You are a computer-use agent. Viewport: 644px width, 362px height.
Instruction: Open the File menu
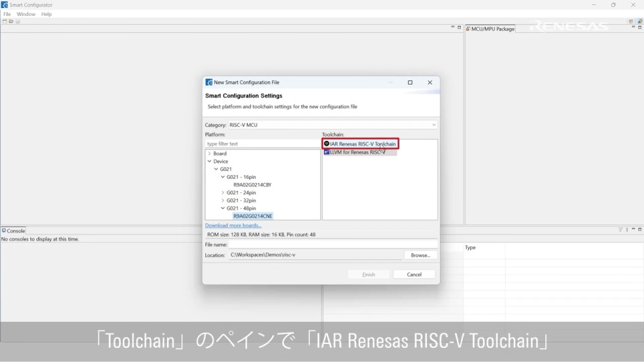click(7, 14)
